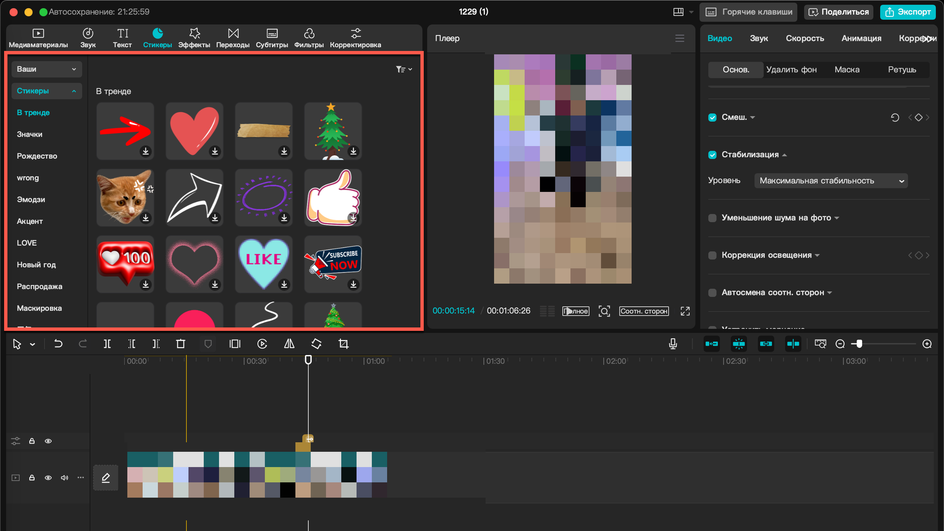Open the Корректировка adjustment tab
Image resolution: width=944 pixels, height=531 pixels.
(355, 38)
